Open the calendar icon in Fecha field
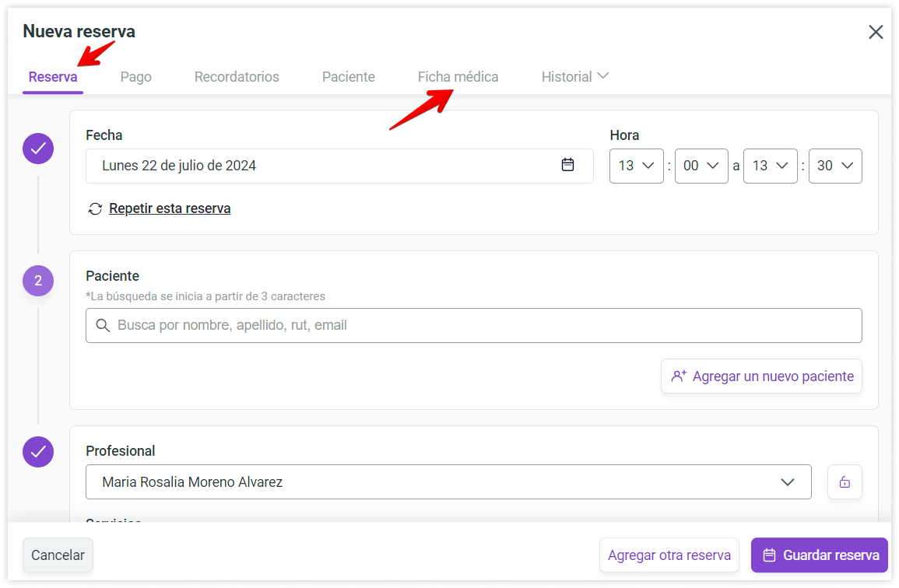 coord(567,165)
